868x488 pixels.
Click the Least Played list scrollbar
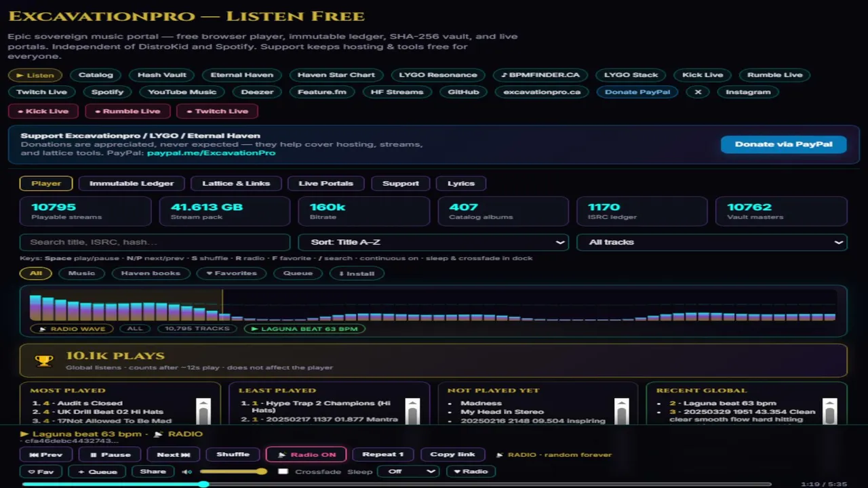412,411
